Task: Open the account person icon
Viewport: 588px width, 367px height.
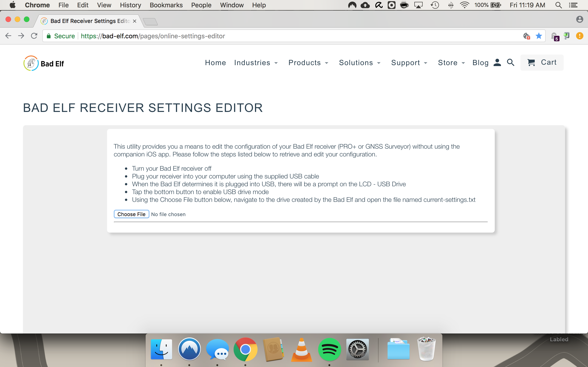Action: click(497, 63)
